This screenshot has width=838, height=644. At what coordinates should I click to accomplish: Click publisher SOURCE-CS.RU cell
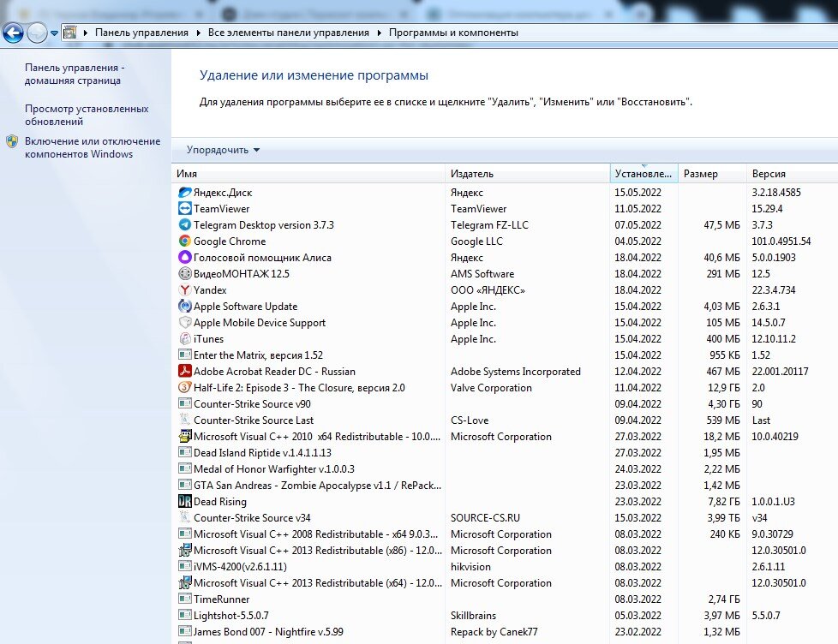click(485, 518)
